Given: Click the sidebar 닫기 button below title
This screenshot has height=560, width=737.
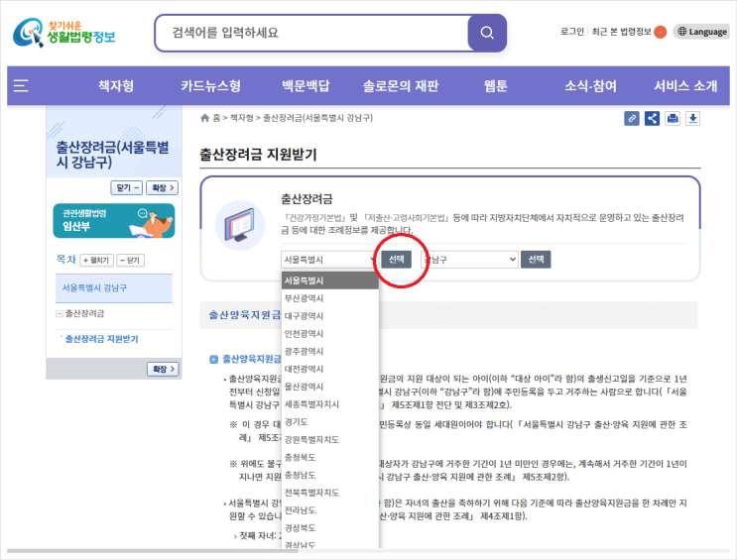Looking at the screenshot, I should point(126,188).
